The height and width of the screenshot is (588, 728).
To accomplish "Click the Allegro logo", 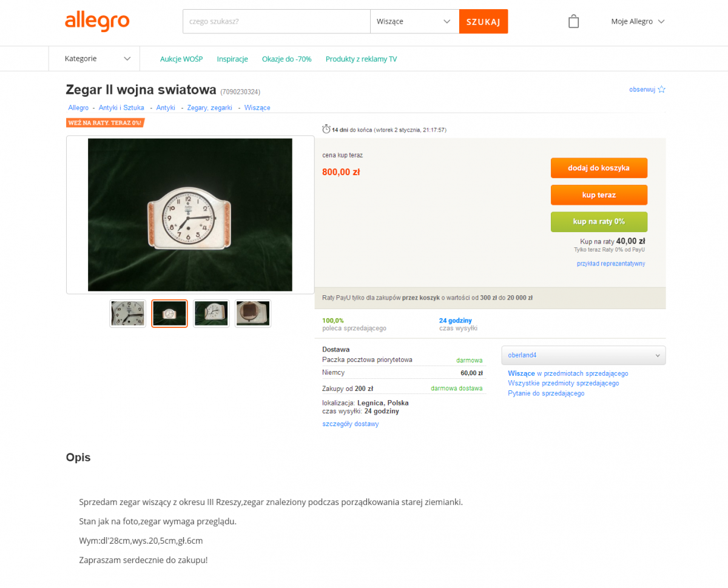I will (x=97, y=21).
